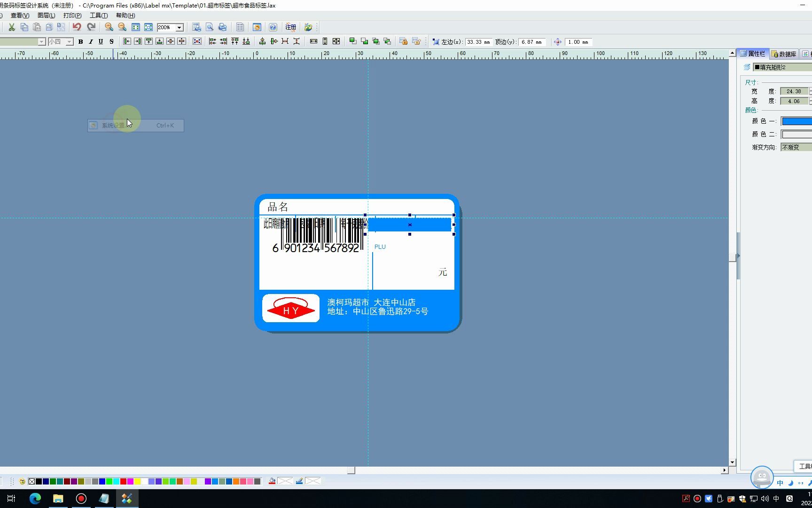Image resolution: width=812 pixels, height=508 pixels.
Task: Select the no-color crossed swatch
Action: [31, 481]
